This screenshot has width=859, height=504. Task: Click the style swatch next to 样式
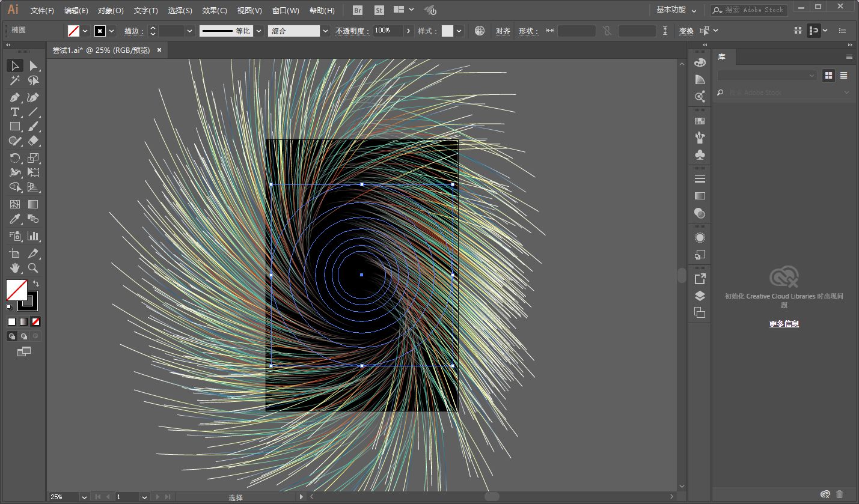[447, 31]
